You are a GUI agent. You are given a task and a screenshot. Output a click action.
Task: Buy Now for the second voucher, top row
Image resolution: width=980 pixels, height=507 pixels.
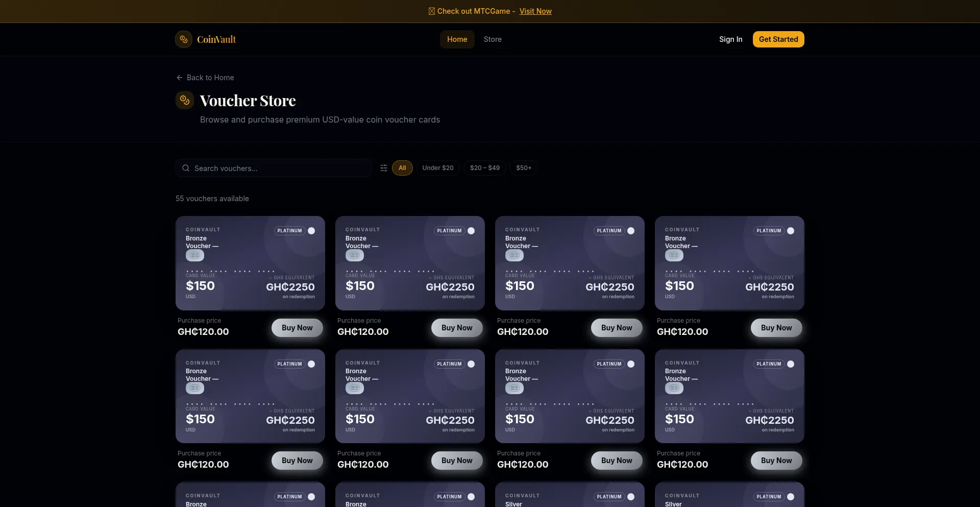click(457, 328)
